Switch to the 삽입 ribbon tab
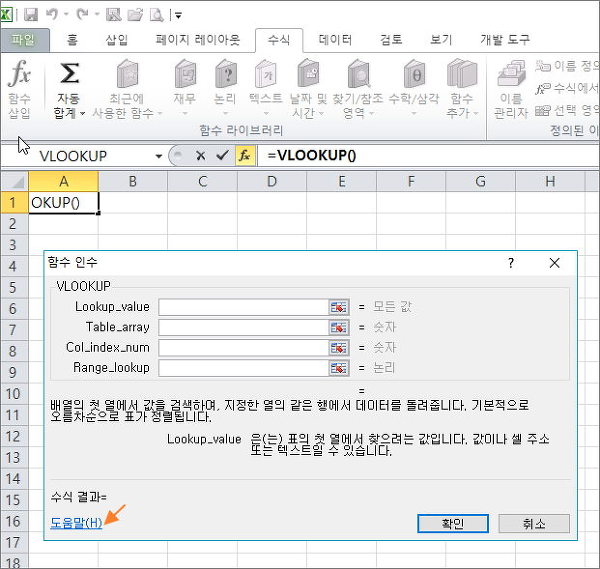 click(x=117, y=40)
